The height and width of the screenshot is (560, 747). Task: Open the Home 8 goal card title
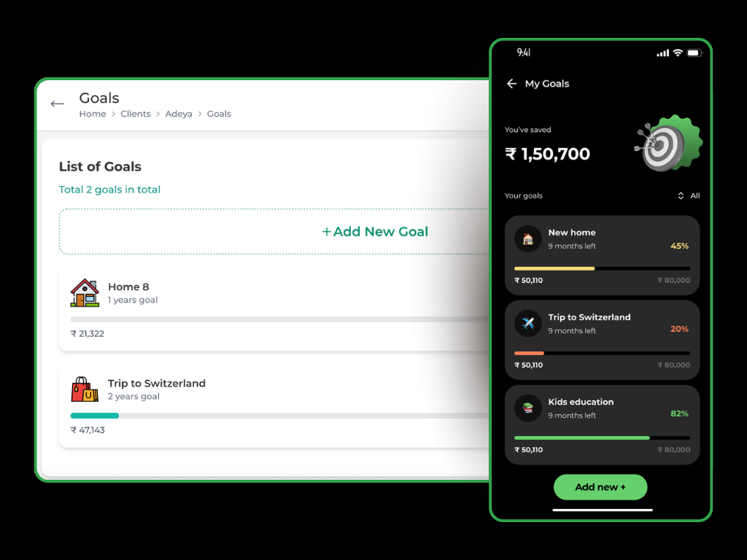[x=128, y=287]
